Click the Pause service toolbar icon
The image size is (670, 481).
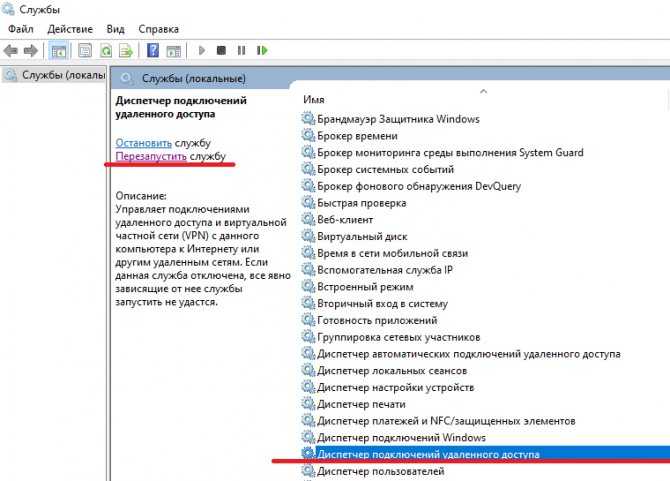click(241, 50)
